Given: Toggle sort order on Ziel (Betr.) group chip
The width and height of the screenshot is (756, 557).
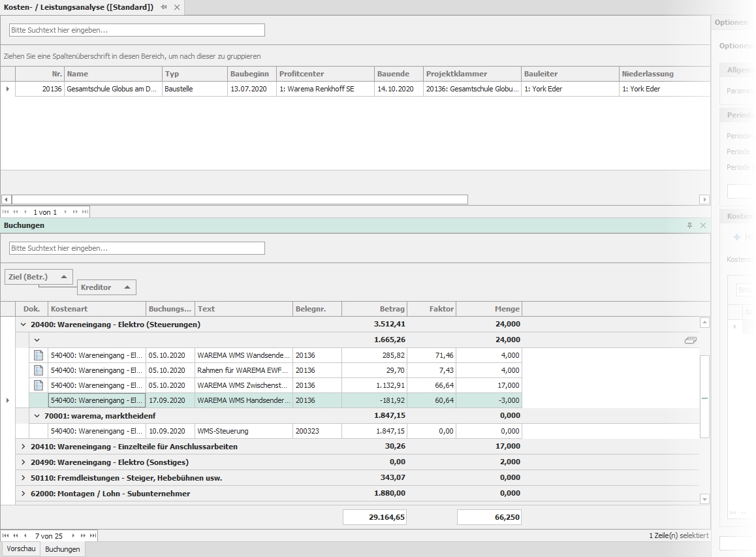Looking at the screenshot, I should pos(63,277).
